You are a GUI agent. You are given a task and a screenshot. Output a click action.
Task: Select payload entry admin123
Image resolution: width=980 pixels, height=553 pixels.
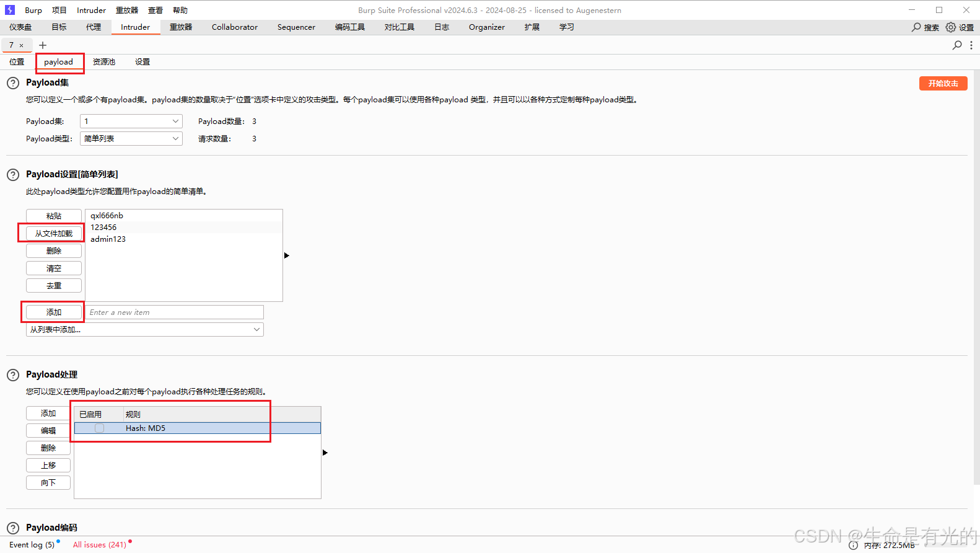[x=184, y=239]
